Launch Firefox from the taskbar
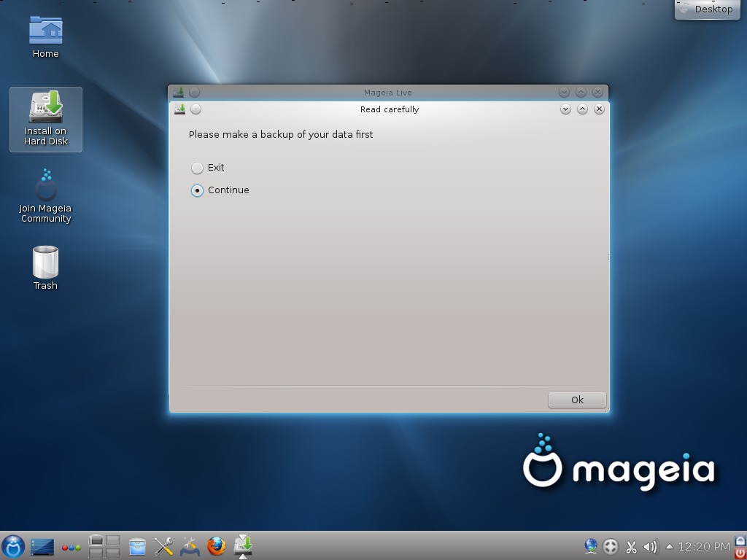This screenshot has width=747, height=560. point(216,546)
